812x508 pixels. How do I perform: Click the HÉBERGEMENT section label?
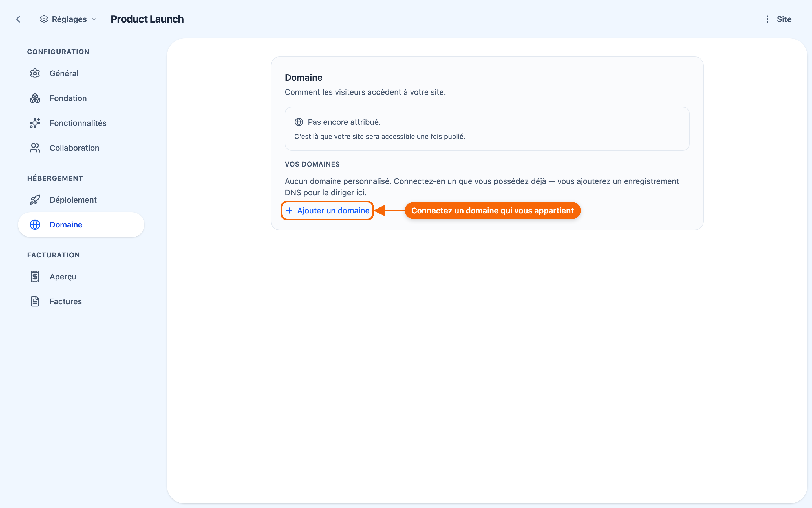pyautogui.click(x=55, y=178)
